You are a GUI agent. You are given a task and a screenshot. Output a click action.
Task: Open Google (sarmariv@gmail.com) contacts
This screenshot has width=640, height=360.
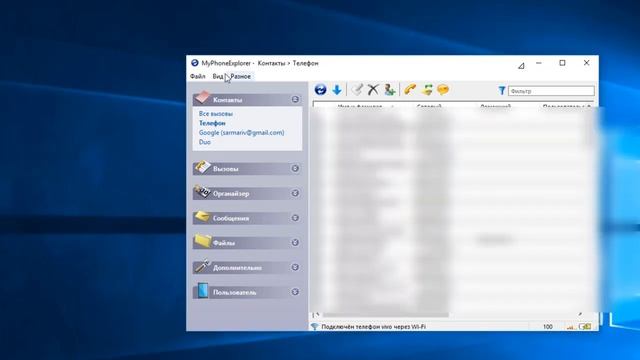(242, 133)
